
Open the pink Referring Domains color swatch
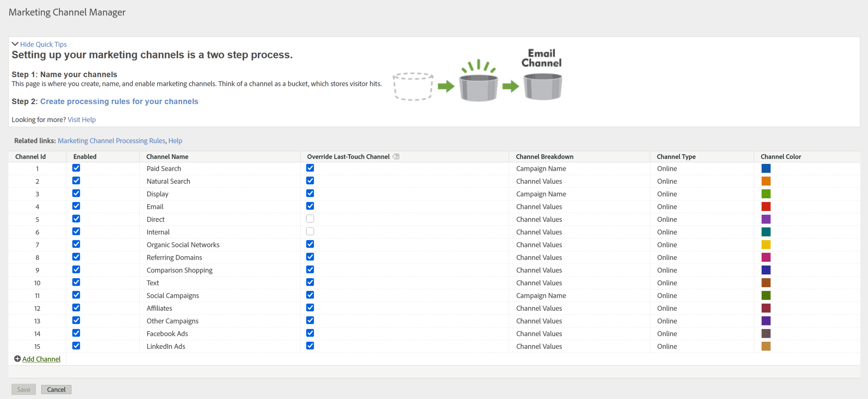(766, 257)
